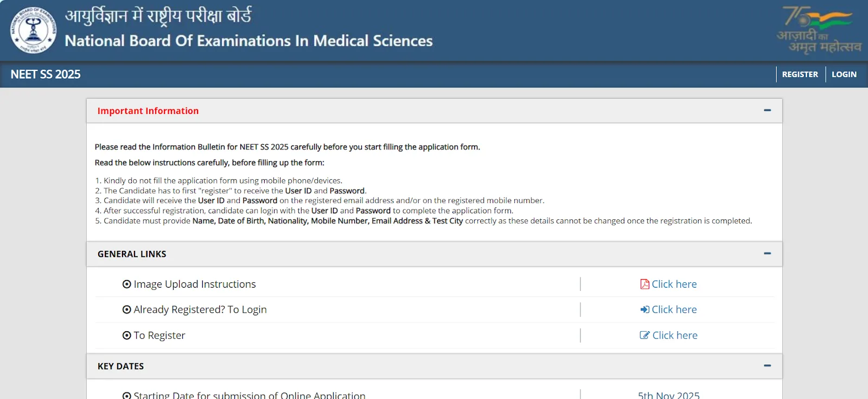
Task: Collapse the KEY DATES section
Action: (768, 366)
